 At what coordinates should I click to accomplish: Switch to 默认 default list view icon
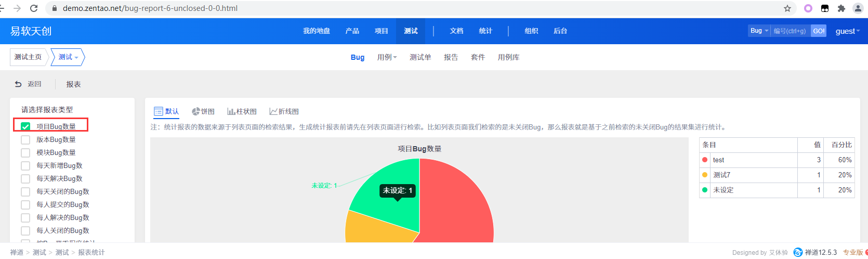click(x=159, y=111)
